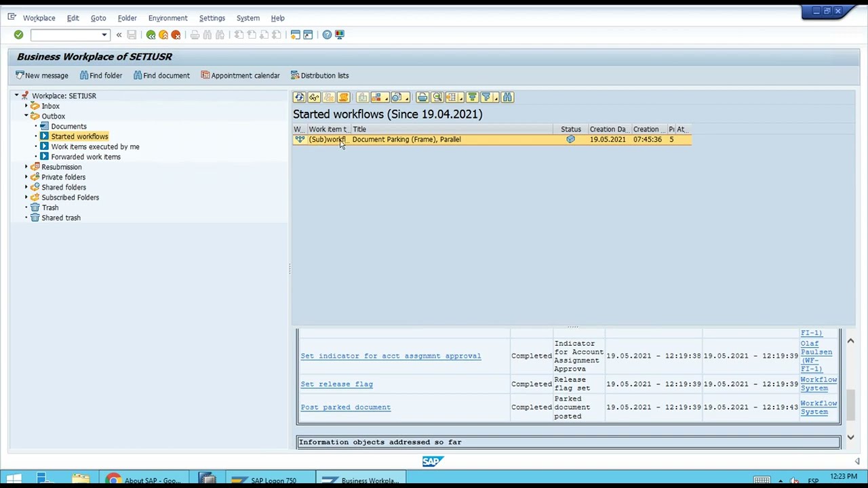Viewport: 868px width, 488px height.
Task: Select 'Work items executed by me'
Action: [95, 146]
